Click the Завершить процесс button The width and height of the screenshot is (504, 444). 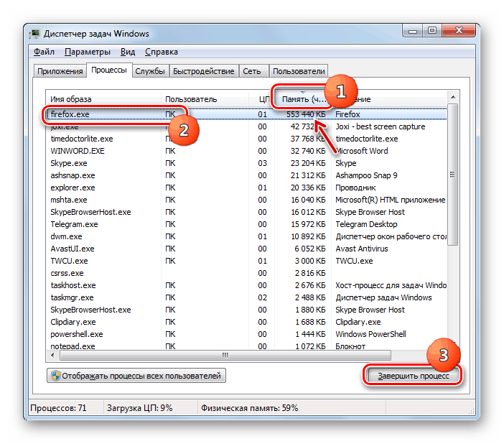[413, 376]
